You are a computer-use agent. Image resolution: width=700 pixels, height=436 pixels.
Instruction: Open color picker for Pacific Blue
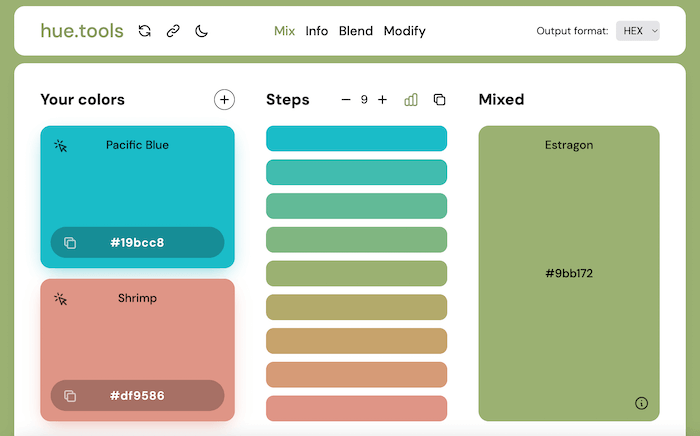(x=61, y=146)
